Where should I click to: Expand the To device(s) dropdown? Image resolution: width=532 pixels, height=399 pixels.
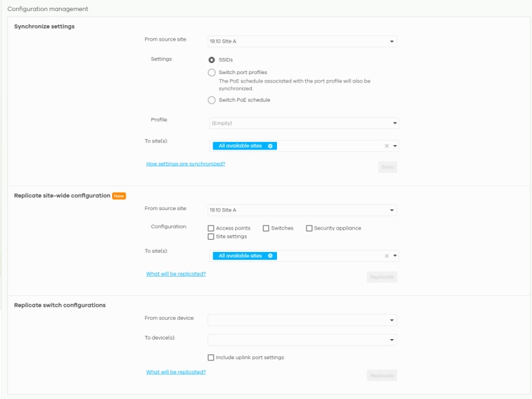click(x=303, y=340)
